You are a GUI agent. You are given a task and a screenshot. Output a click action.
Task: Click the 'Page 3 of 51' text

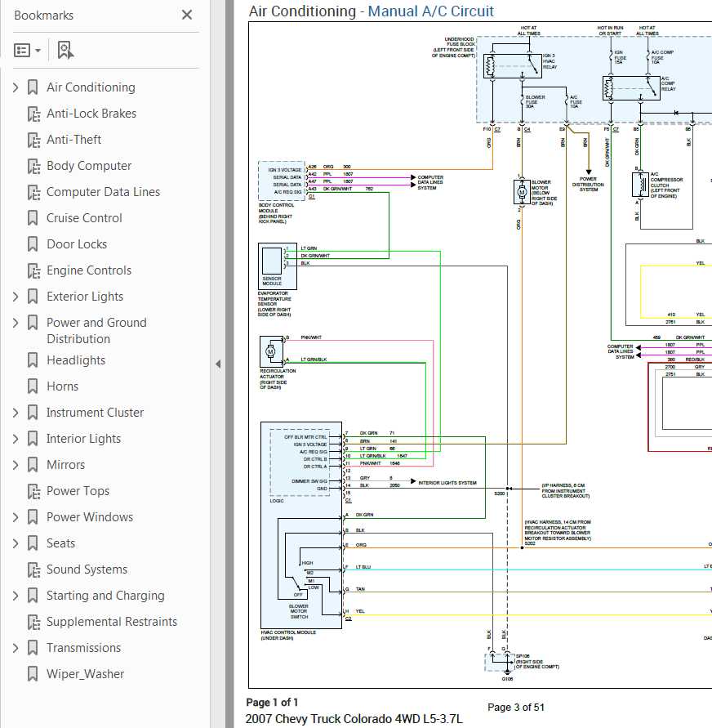(516, 707)
